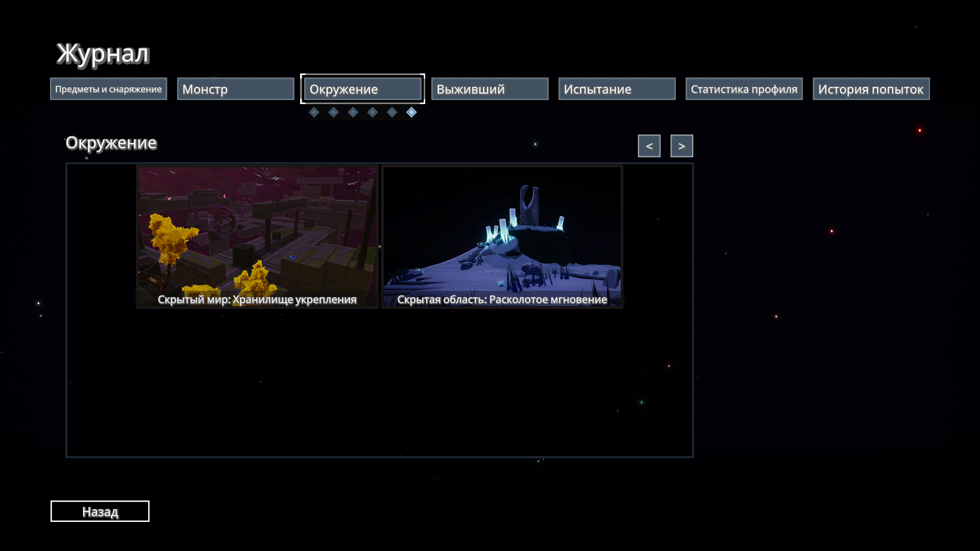Viewport: 980px width, 551px height.
Task: Click the fifth page indicator diamond
Action: click(392, 112)
